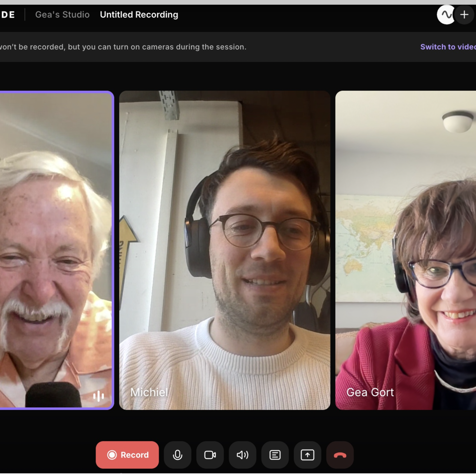Turn off the camera
This screenshot has width=476, height=476.
pos(210,455)
